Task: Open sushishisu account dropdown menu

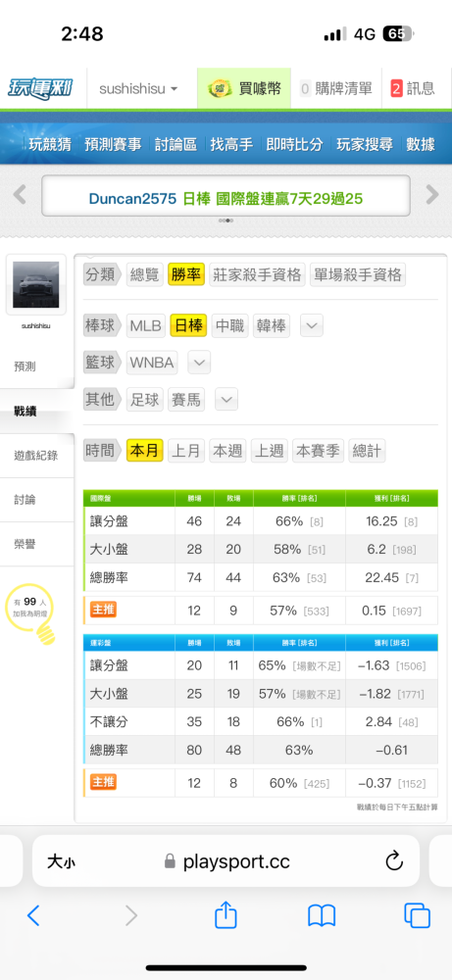Action: pos(139,88)
